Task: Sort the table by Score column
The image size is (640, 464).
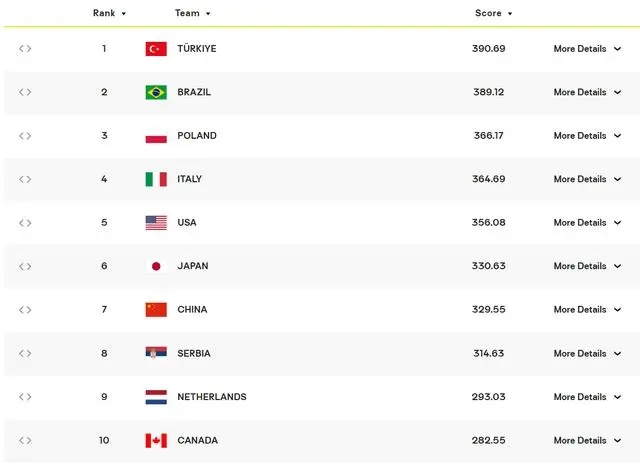Action: (x=493, y=13)
